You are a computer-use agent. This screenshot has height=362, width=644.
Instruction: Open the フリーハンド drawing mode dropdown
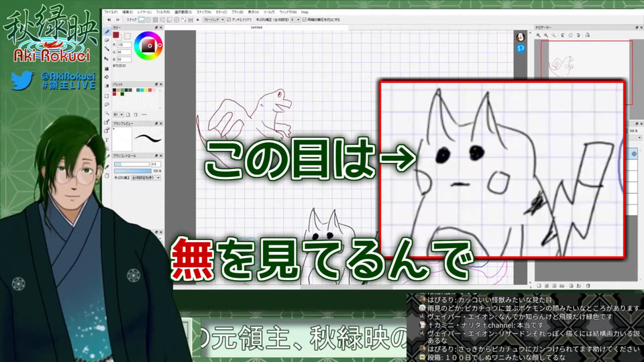pyautogui.click(x=213, y=19)
